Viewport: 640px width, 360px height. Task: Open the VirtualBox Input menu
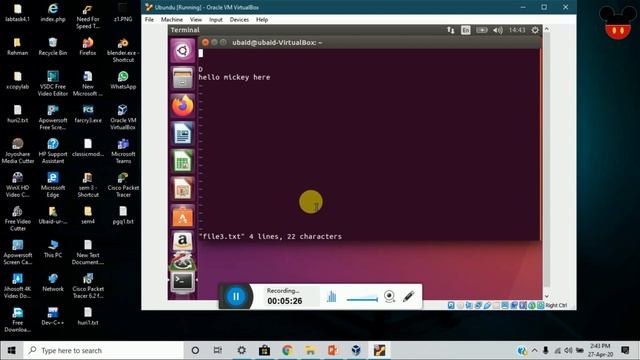[216, 20]
